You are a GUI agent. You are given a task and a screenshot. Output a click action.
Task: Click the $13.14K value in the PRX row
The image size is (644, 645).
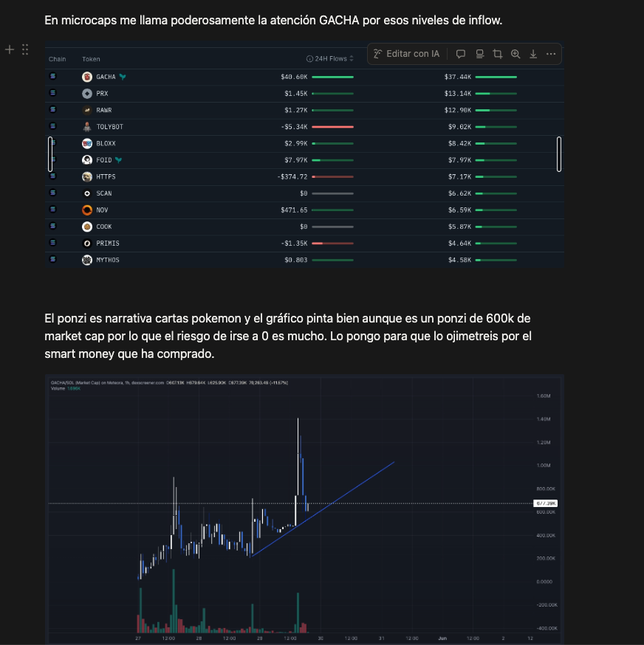pyautogui.click(x=457, y=94)
